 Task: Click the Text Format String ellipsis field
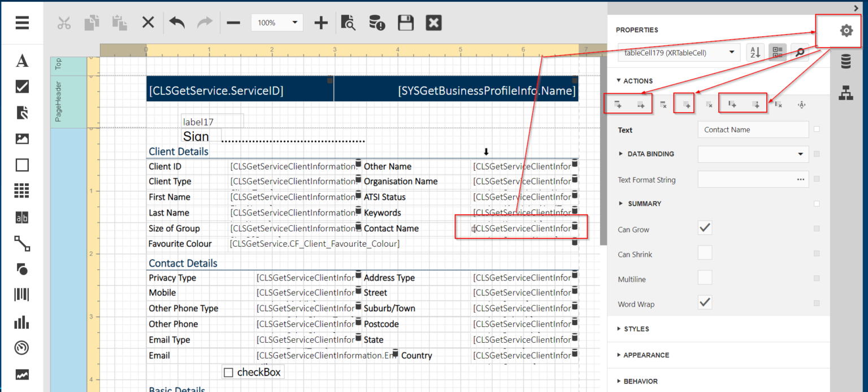800,179
